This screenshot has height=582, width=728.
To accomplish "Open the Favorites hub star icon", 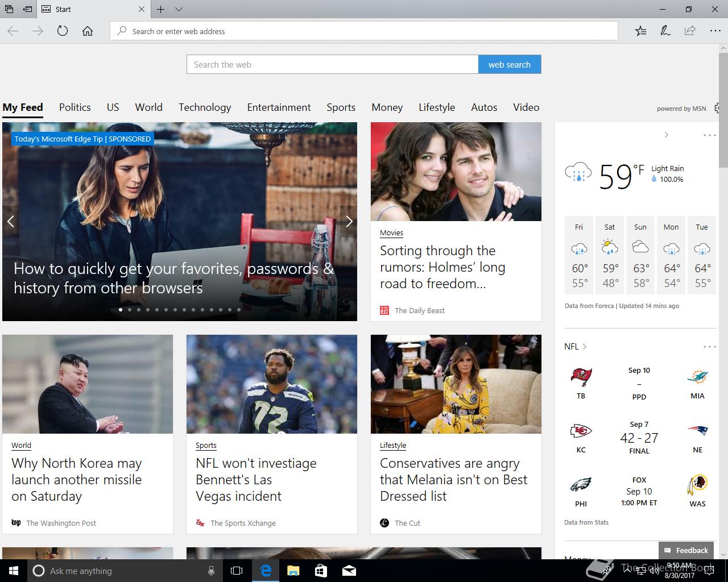I will click(640, 31).
